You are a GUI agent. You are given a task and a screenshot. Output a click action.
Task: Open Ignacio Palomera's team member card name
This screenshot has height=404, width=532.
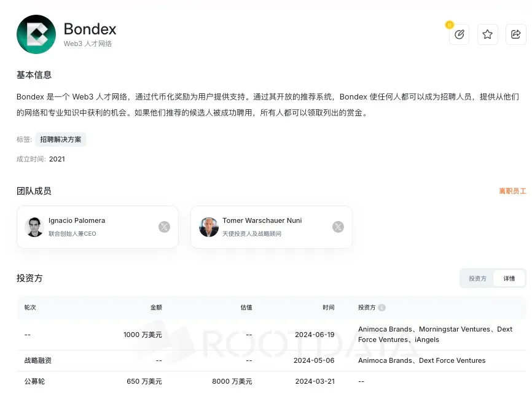(77, 220)
